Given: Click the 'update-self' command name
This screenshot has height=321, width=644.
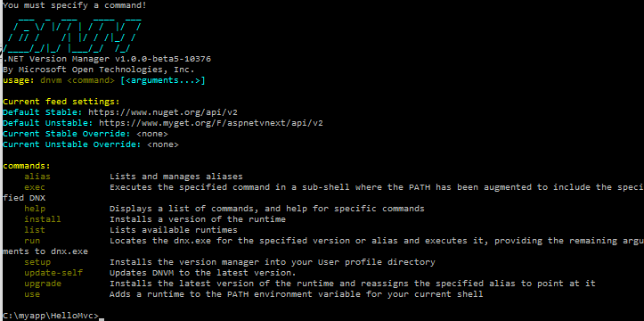Looking at the screenshot, I should pos(53,273).
